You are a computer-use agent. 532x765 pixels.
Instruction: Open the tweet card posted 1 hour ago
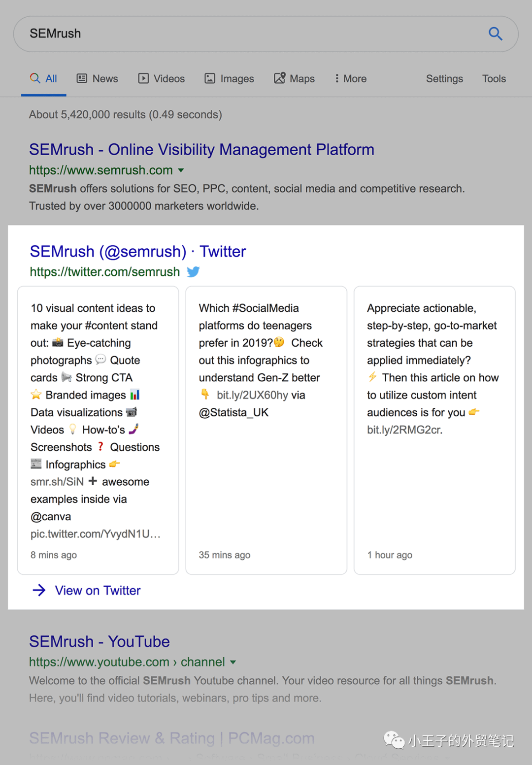coord(434,430)
